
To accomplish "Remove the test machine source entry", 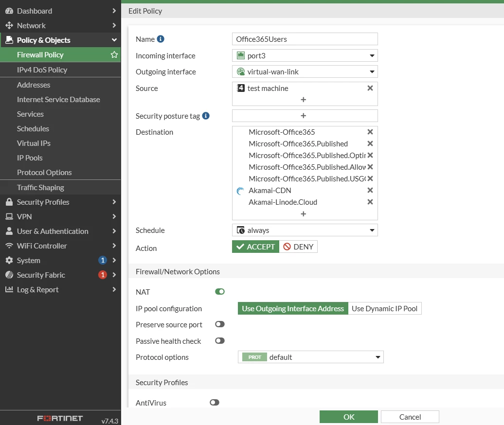I will click(x=370, y=88).
